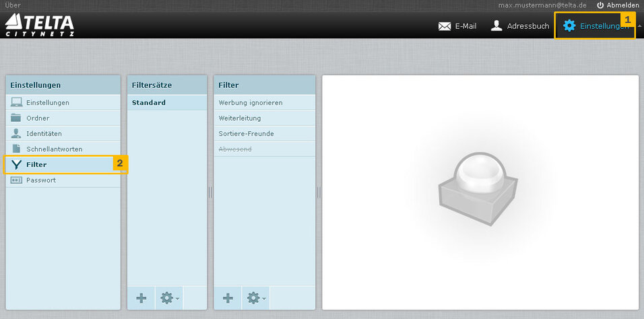Click the Einstellungen sidebar header

point(63,85)
